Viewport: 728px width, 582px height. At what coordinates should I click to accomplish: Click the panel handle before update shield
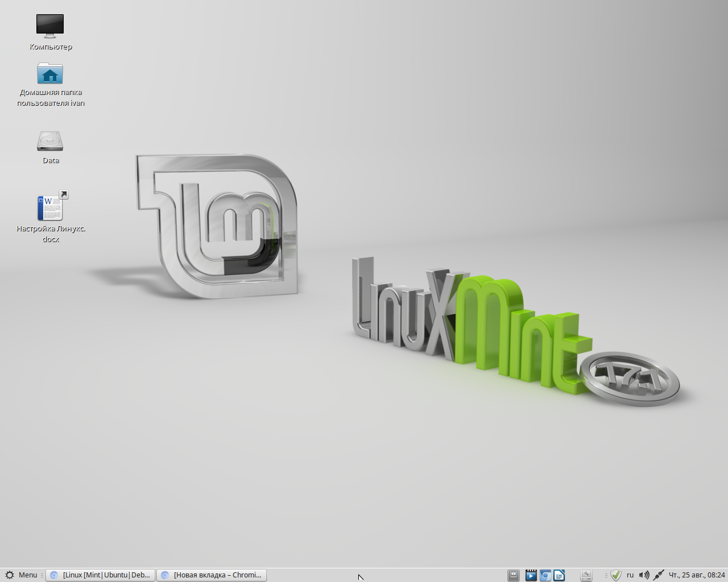pos(606,575)
